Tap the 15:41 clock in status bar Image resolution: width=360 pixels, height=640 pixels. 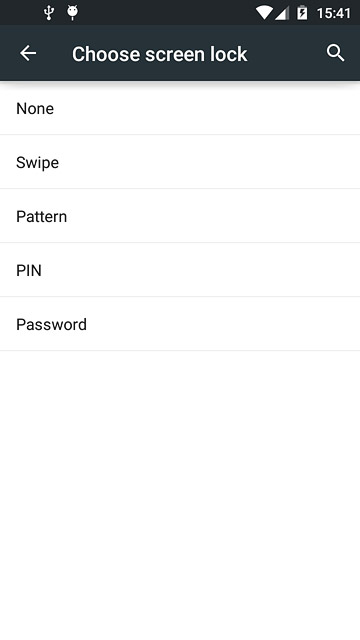[333, 13]
